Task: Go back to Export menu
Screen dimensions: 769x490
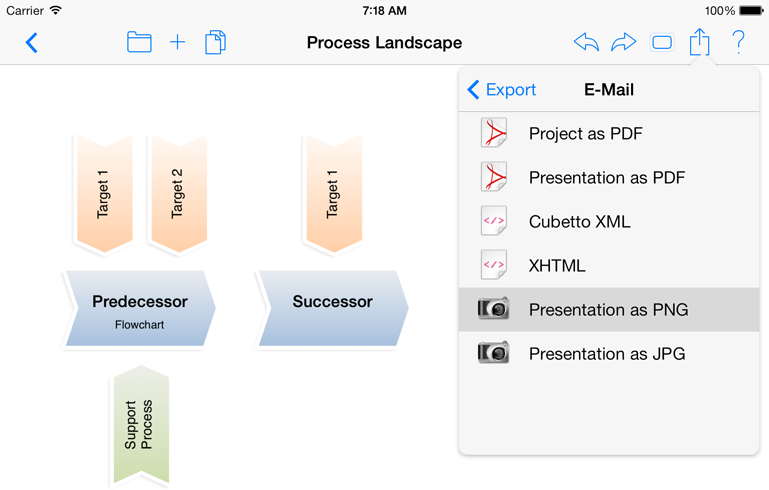Action: pyautogui.click(x=501, y=90)
